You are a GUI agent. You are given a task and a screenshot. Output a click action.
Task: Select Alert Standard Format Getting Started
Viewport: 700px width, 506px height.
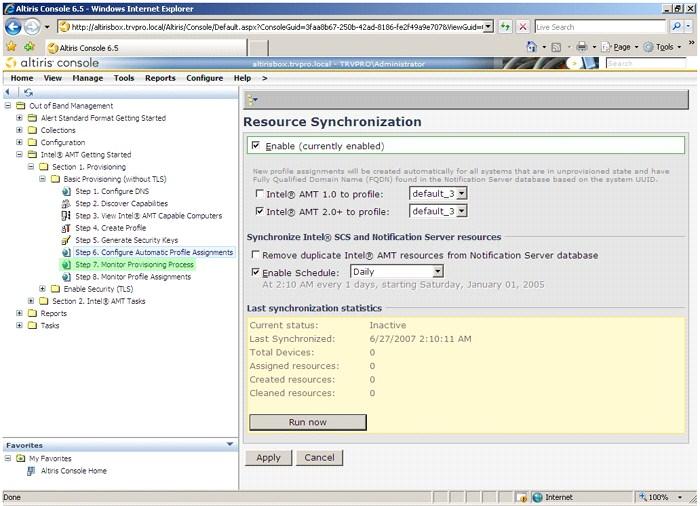pos(103,118)
